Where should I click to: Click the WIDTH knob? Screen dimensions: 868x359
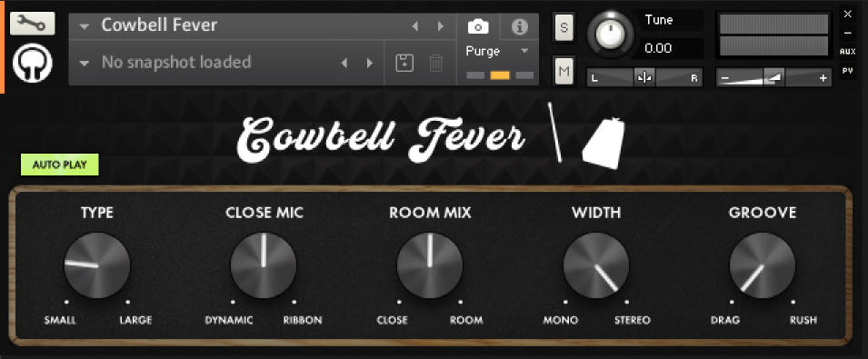[596, 265]
